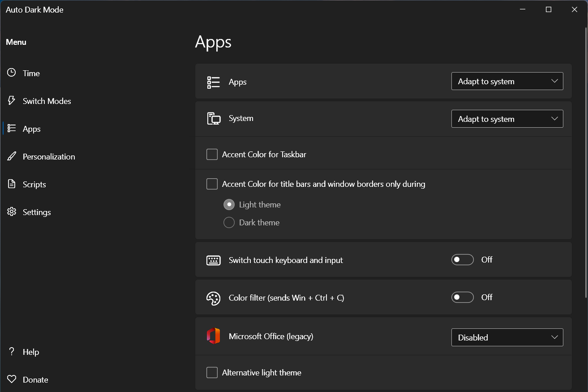This screenshot has width=588, height=392.
Task: Turn on the Color filter toggle
Action: click(x=463, y=297)
